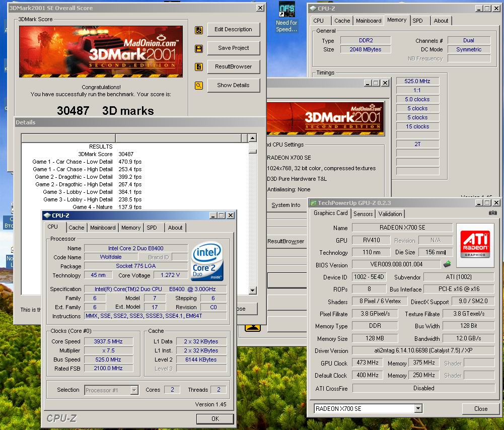Click ResultBrowser button in background 3DMark window

click(x=286, y=241)
